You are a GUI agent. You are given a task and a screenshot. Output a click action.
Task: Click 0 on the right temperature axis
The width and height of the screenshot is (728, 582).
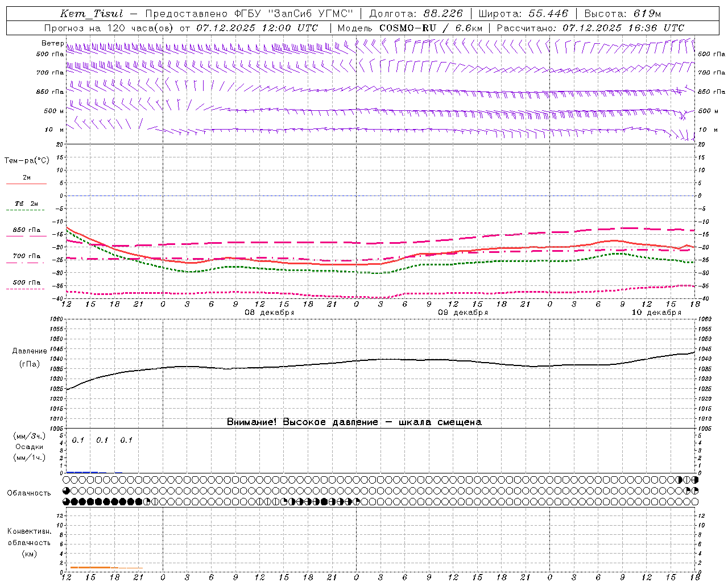click(x=700, y=196)
